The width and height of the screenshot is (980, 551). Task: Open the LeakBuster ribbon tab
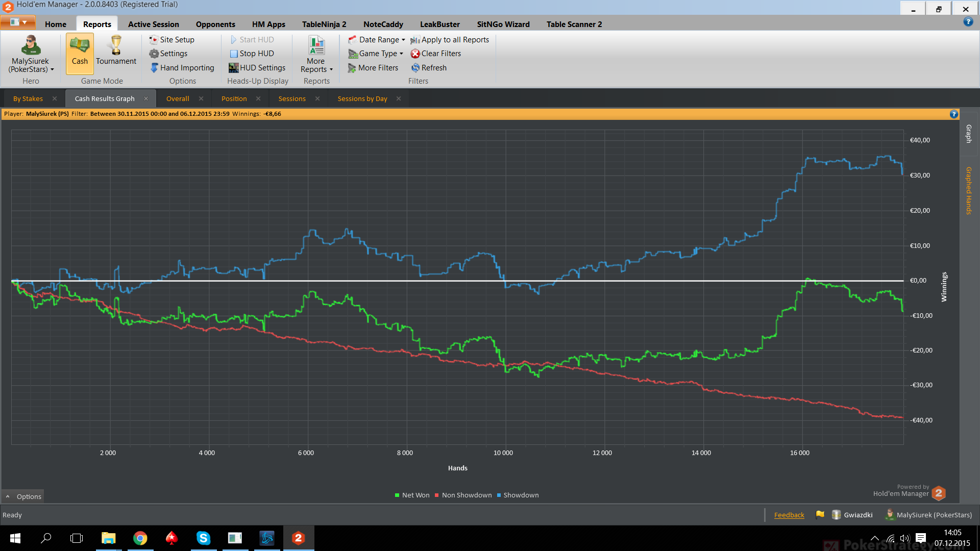[x=440, y=24]
